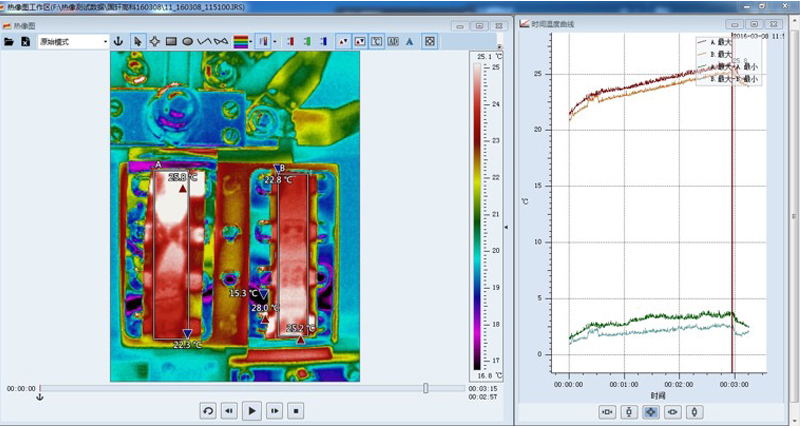Viewport: 800px width, 428px height.
Task: Expand the dropdown arrow beside temperature scale icon
Action: click(273, 42)
